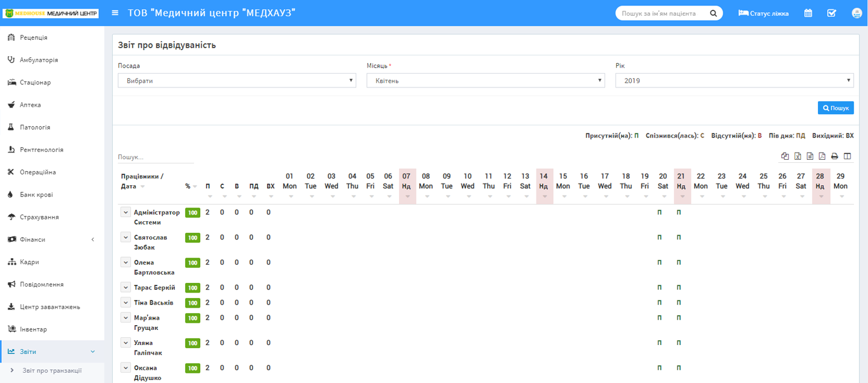Print the attendance report
This screenshot has height=383, width=868.
tap(835, 156)
